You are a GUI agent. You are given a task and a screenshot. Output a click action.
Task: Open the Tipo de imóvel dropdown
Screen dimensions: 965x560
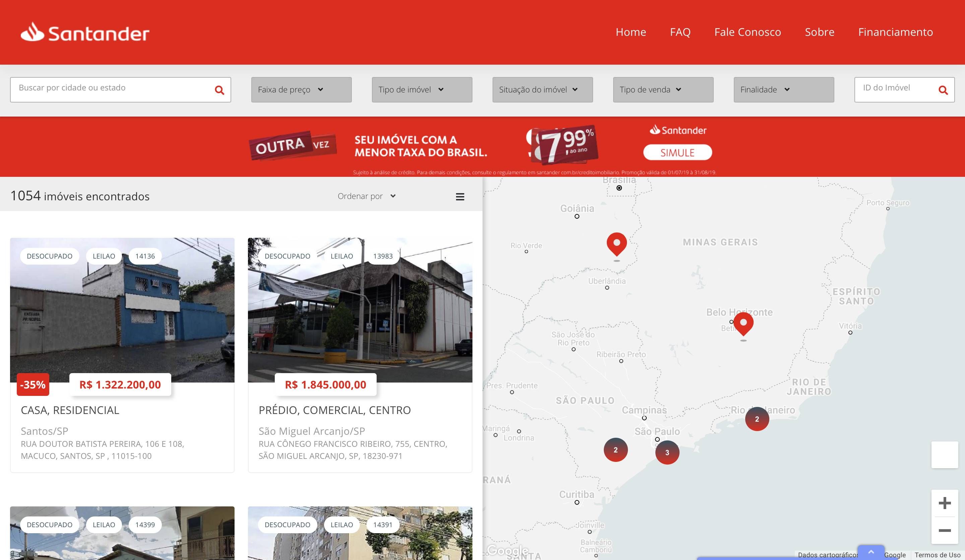(422, 89)
